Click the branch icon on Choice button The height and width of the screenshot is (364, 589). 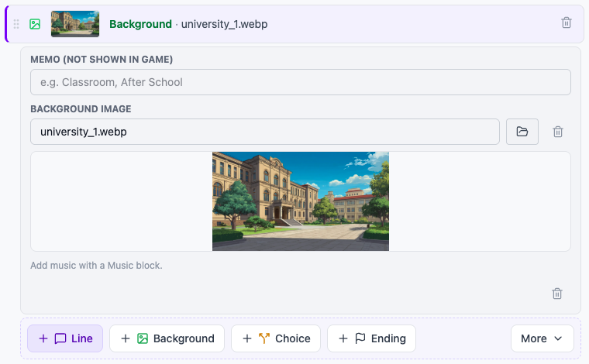(x=264, y=338)
